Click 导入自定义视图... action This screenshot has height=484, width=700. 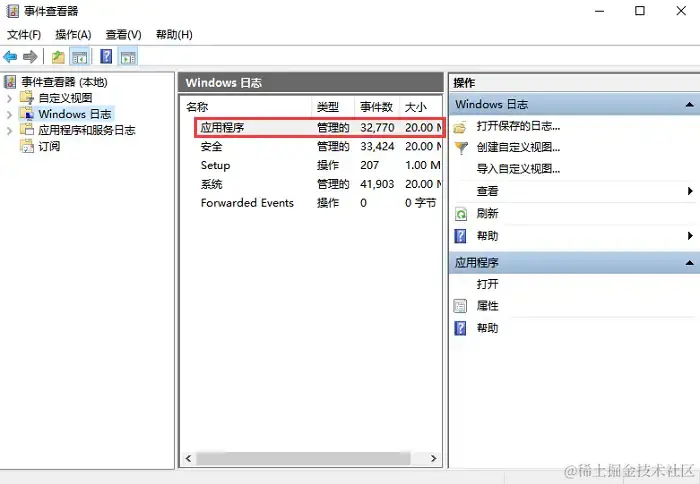[518, 169]
